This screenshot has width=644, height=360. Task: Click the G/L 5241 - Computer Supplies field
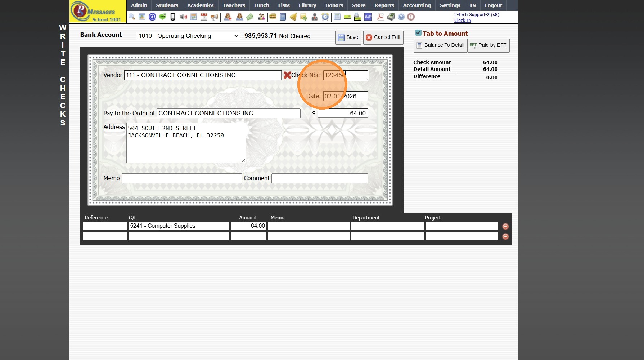click(x=179, y=226)
